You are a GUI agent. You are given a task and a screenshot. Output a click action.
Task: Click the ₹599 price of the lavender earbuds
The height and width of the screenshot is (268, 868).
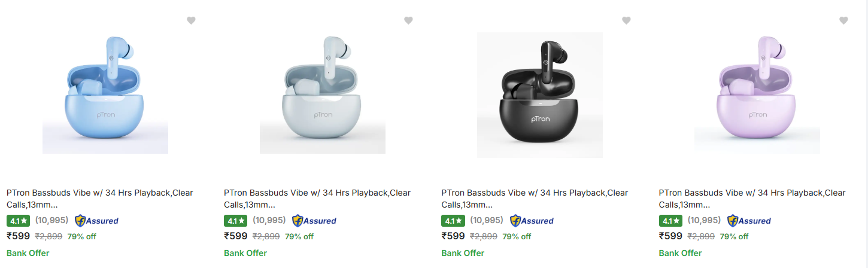pos(670,236)
